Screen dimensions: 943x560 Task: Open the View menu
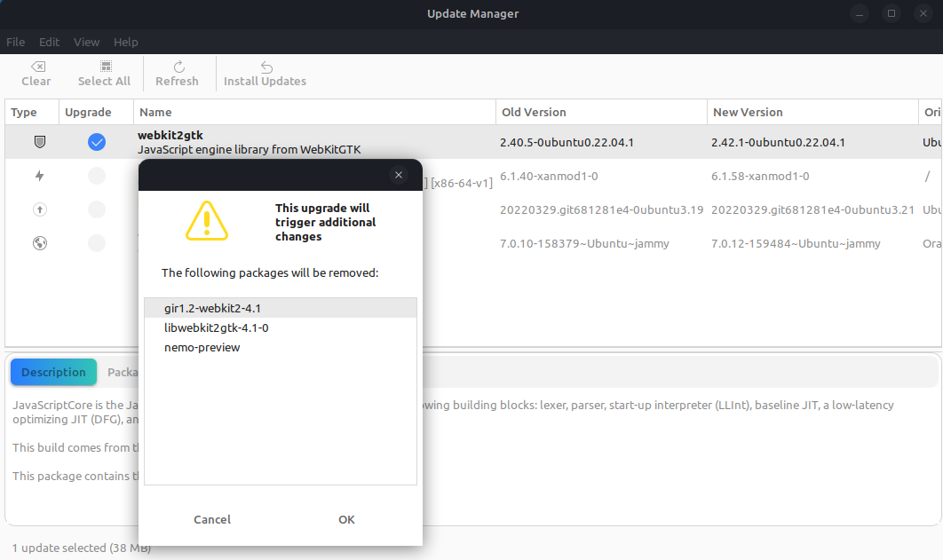(x=86, y=42)
